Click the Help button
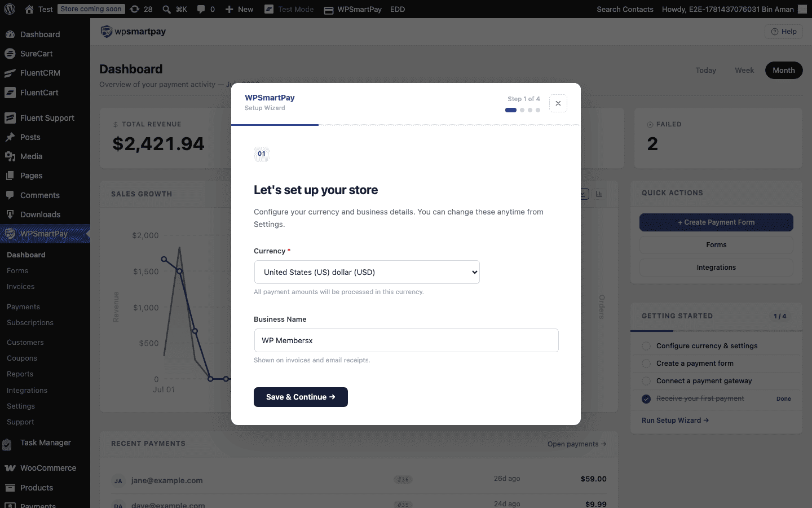This screenshot has height=508, width=812. click(784, 32)
